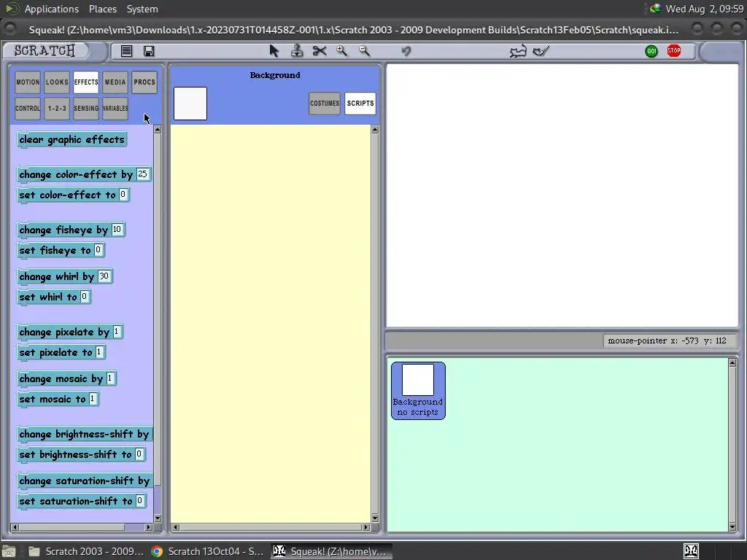Switch to the COSTUMES tab
Viewport: 747px width, 560px height.
pos(325,104)
